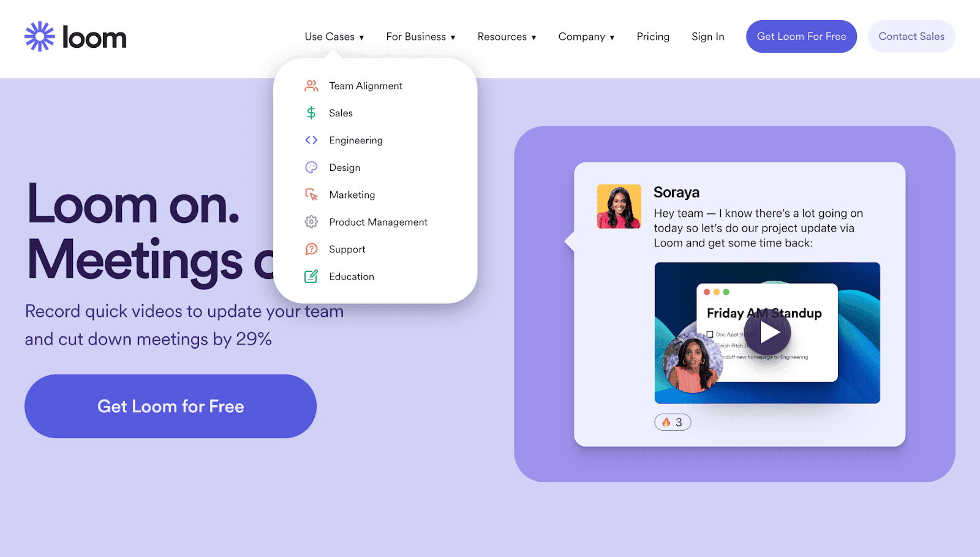Click the Friday AM Standup title
Viewport: 980px width, 557px height.
[x=764, y=313]
